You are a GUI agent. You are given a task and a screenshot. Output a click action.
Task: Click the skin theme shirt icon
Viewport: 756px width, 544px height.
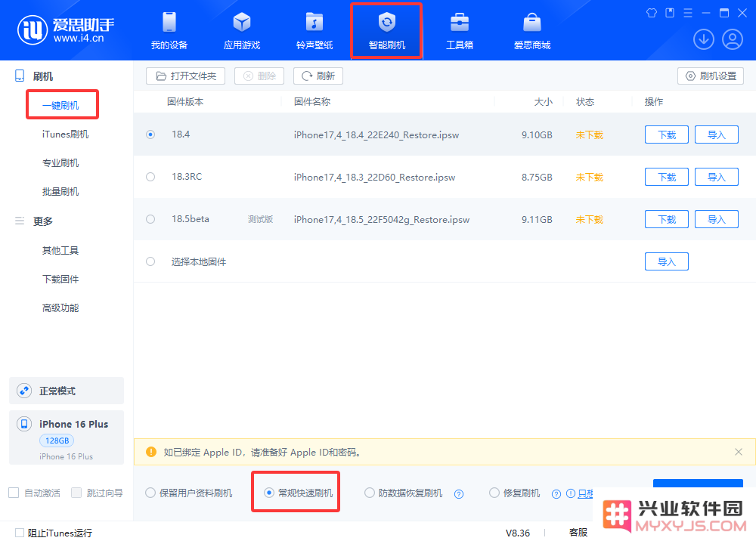pos(652,13)
